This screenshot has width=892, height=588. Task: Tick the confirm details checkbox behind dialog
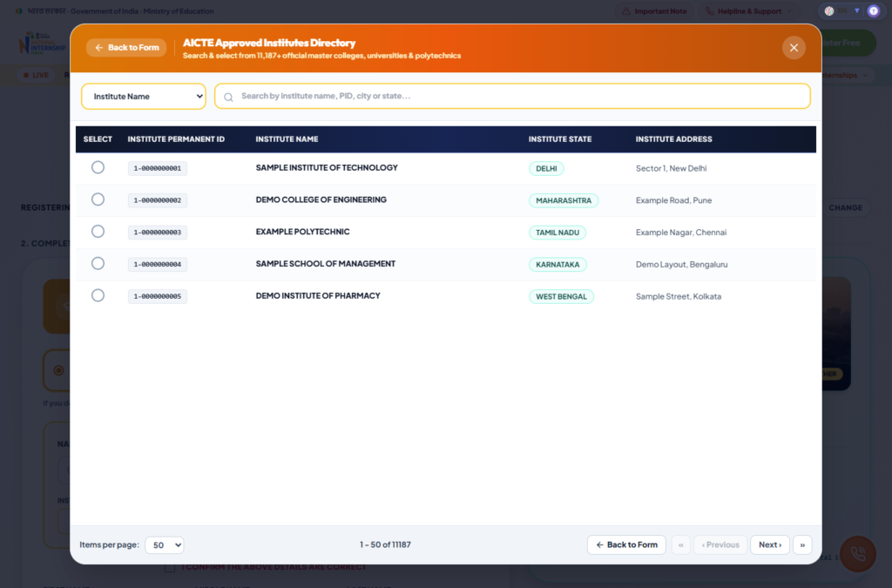(170, 567)
